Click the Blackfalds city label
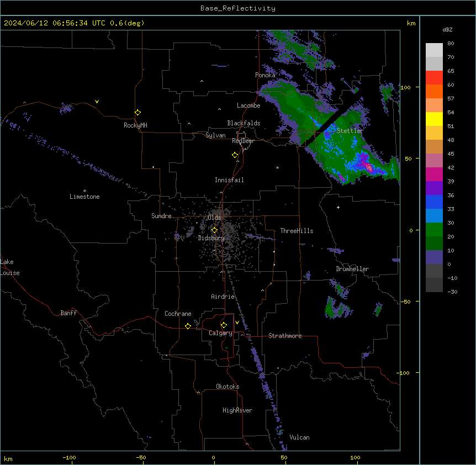476x465 pixels. tap(244, 123)
